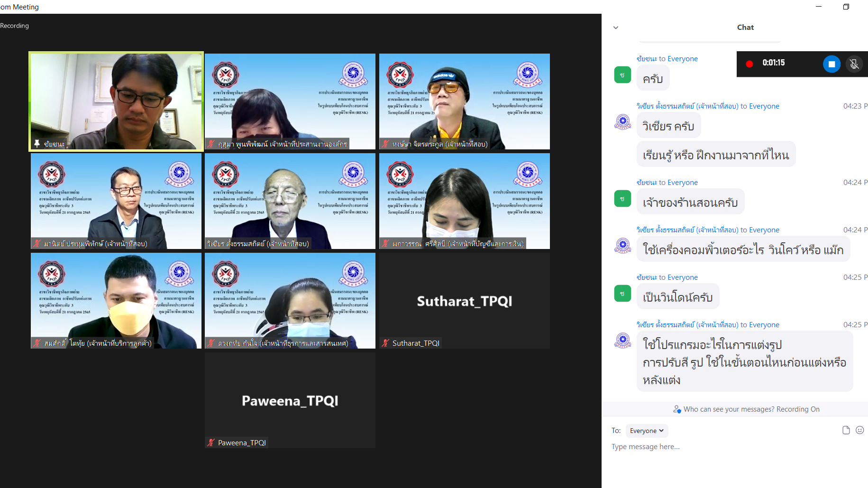This screenshot has height=488, width=868.
Task: Click muted mic icon on Sutharat_TPQI tile
Action: (x=386, y=343)
